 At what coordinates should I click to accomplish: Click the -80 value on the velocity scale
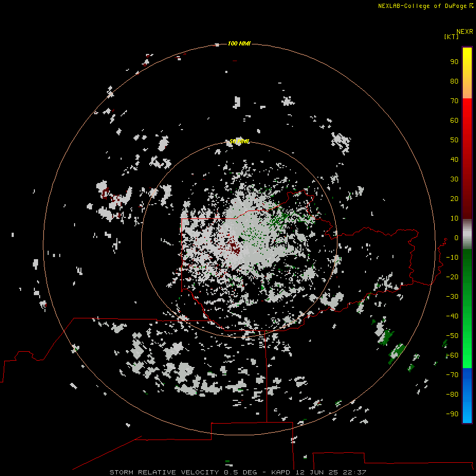pos(452,395)
